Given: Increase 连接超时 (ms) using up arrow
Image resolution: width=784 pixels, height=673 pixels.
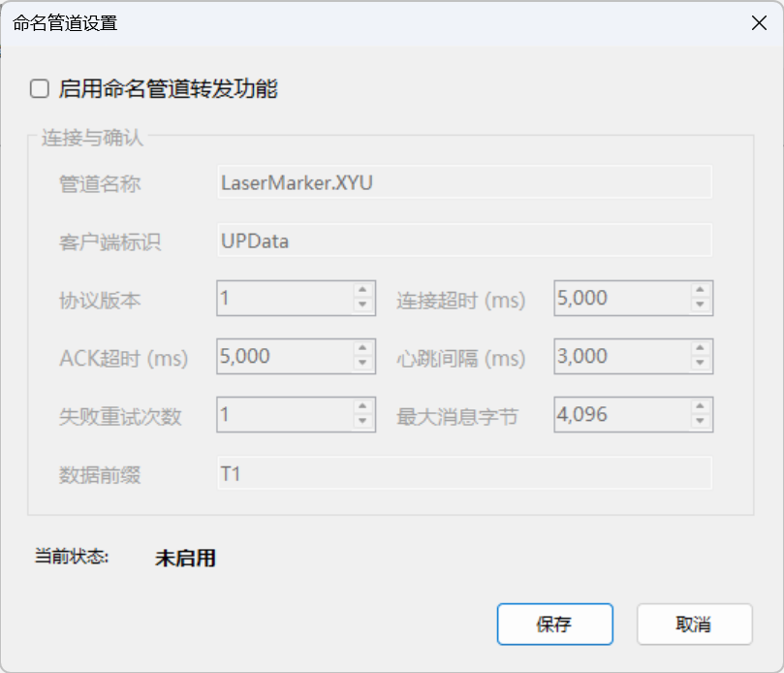Looking at the screenshot, I should (x=700, y=290).
